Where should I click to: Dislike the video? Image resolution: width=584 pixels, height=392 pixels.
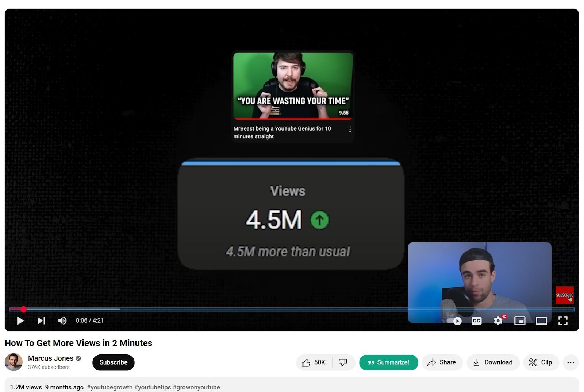[343, 362]
